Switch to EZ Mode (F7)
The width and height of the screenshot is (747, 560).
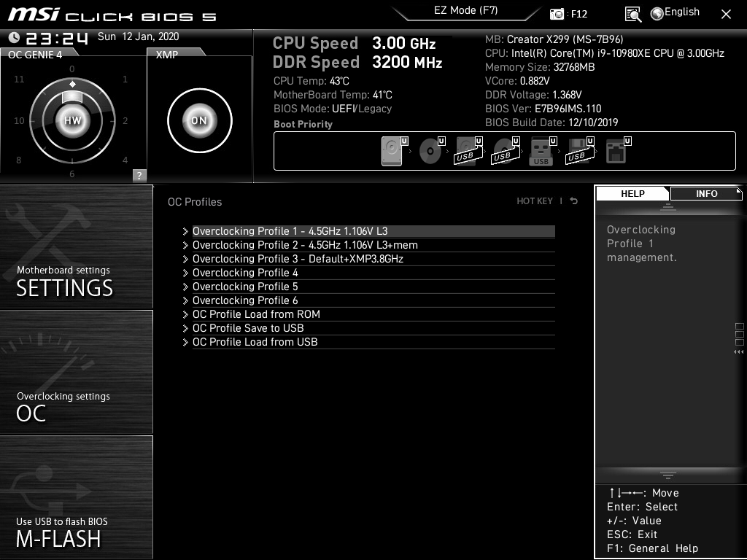466,10
